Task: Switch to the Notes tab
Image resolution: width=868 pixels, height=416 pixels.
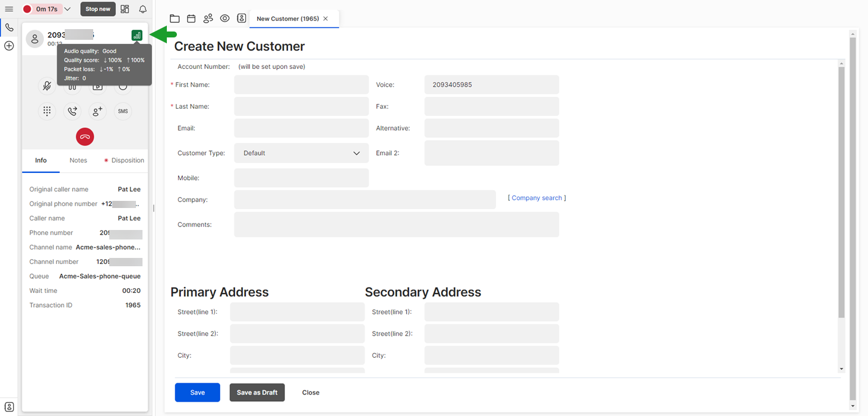Action: tap(78, 160)
